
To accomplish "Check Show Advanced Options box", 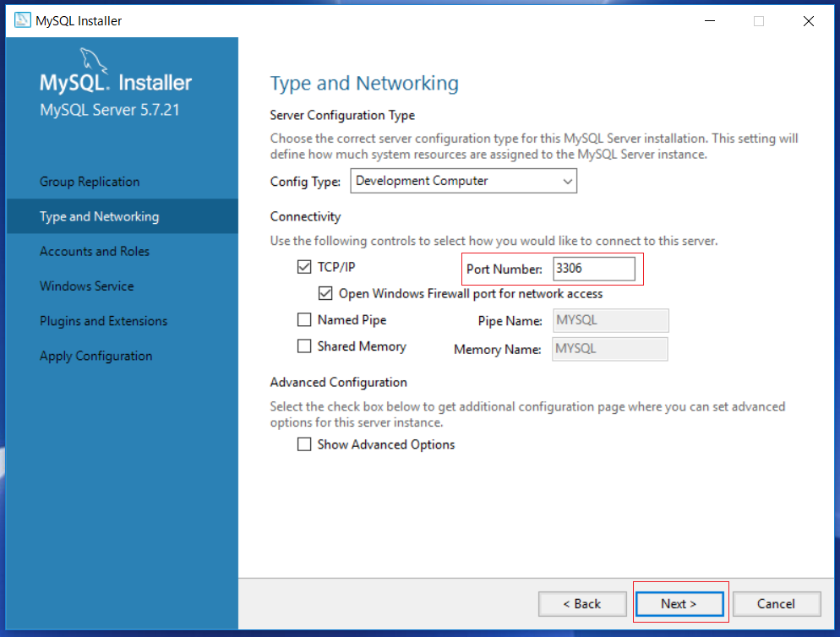I will point(304,444).
